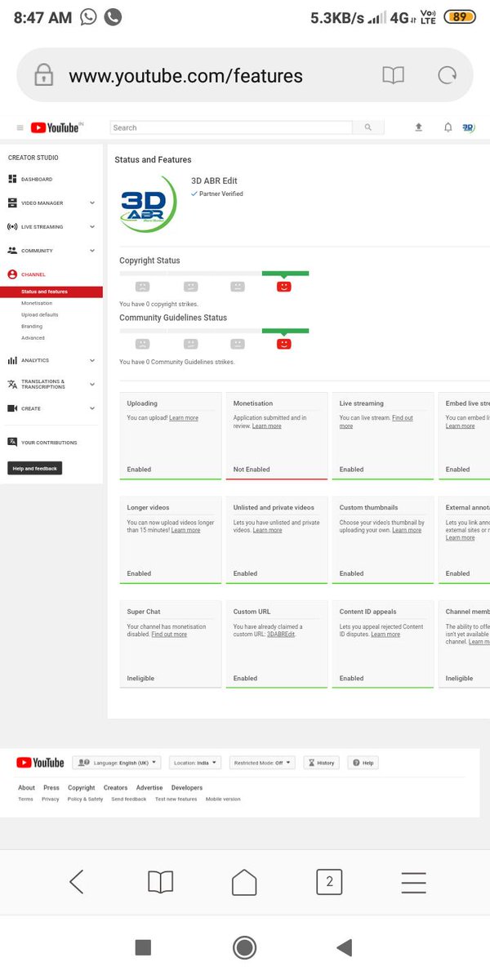Click the YouTube logo in header

click(56, 127)
